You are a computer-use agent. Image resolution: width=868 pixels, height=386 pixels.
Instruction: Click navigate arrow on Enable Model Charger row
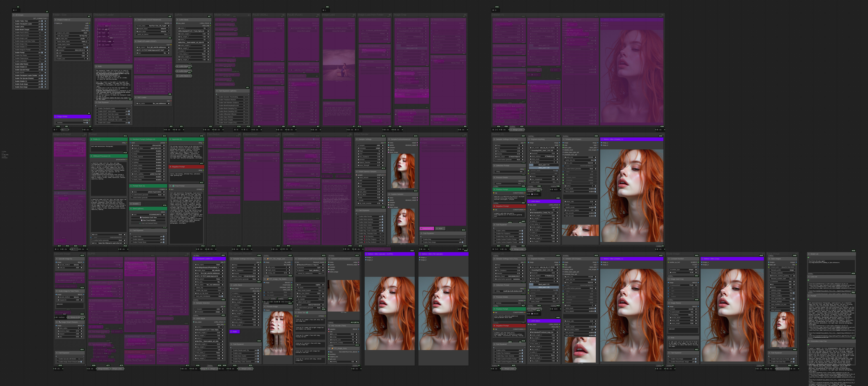pos(45,30)
